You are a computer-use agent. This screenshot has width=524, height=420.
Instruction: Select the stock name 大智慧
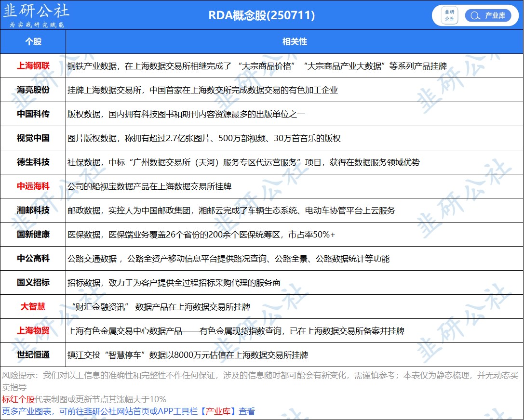(33, 306)
